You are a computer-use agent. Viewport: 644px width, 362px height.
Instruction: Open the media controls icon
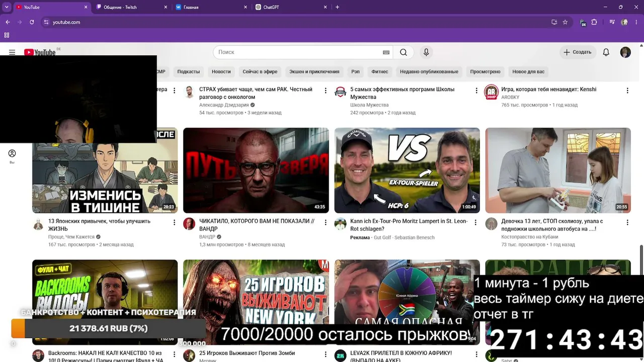click(x=612, y=22)
